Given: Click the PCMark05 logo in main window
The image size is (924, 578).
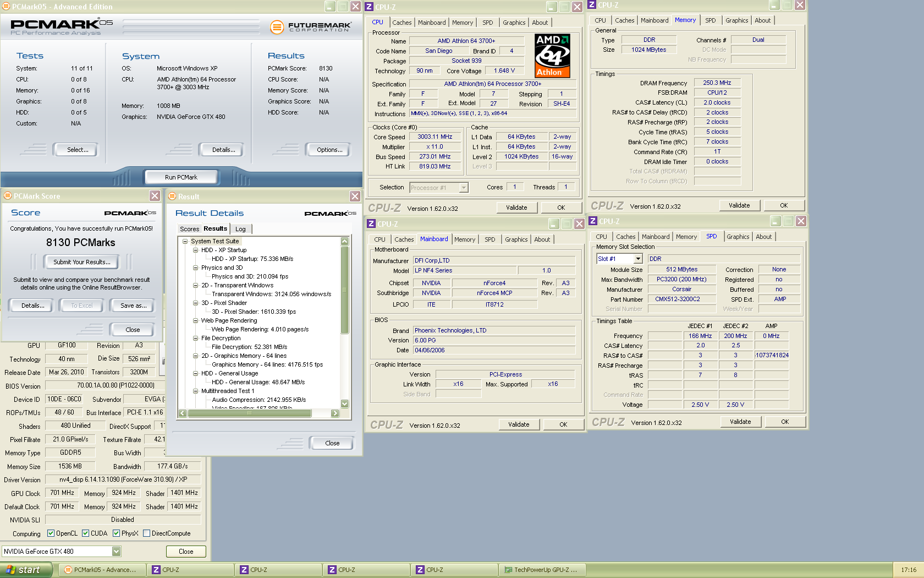Looking at the screenshot, I should 62,26.
